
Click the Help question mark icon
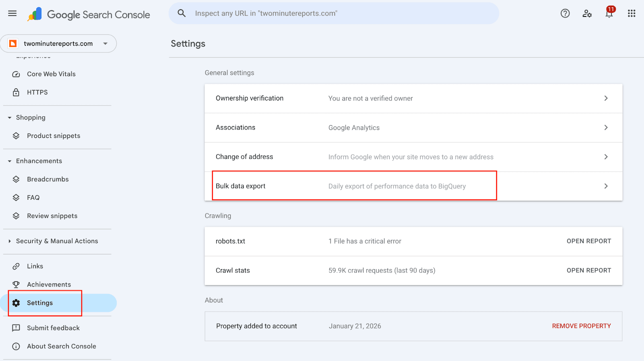[x=565, y=13]
